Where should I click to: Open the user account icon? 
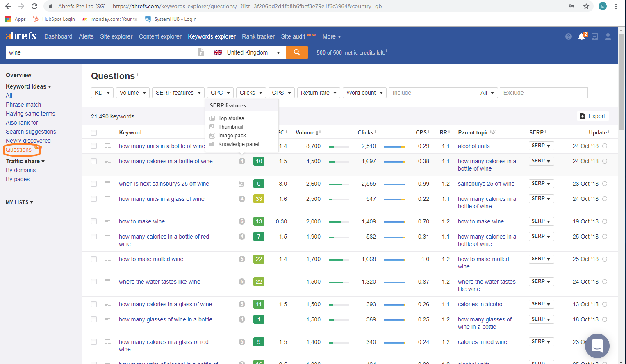tap(608, 36)
